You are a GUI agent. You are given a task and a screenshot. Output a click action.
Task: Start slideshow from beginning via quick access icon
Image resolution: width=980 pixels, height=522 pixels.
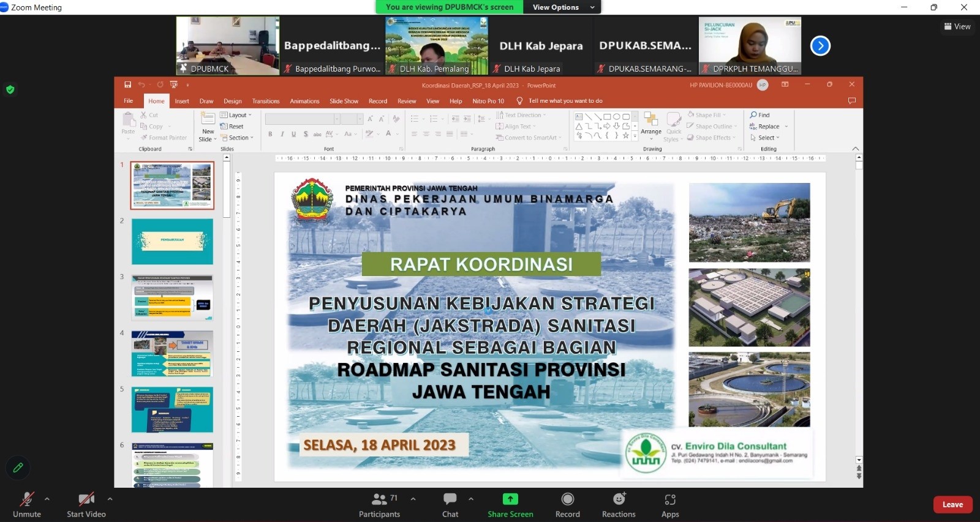pos(174,84)
